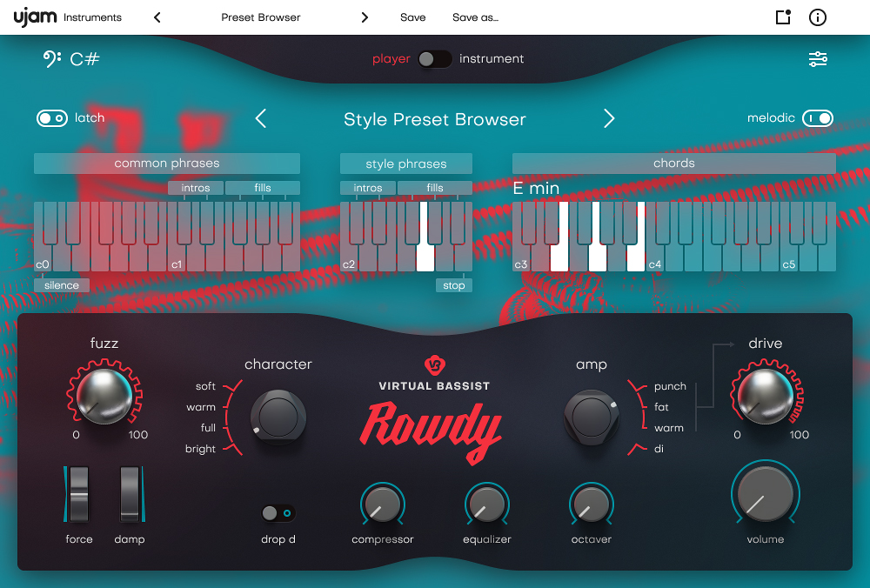Go to previous preset with left arrow
The width and height of the screenshot is (870, 588).
pos(157,17)
